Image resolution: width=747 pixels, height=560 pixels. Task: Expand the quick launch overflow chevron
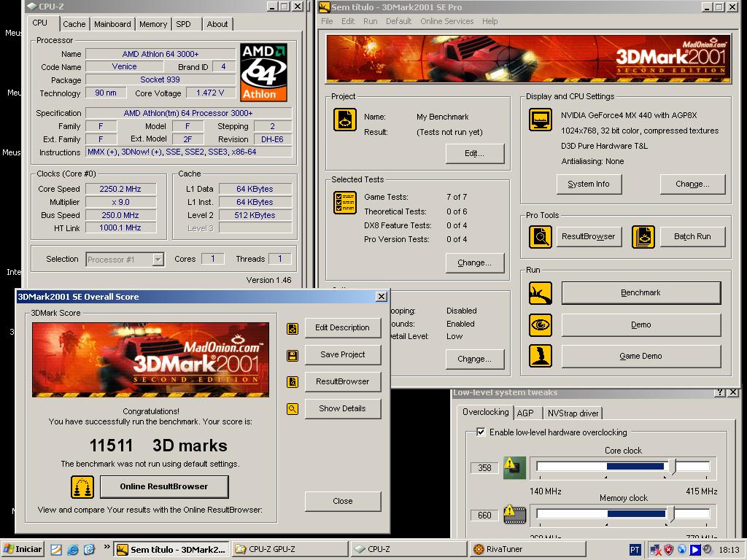(107, 547)
